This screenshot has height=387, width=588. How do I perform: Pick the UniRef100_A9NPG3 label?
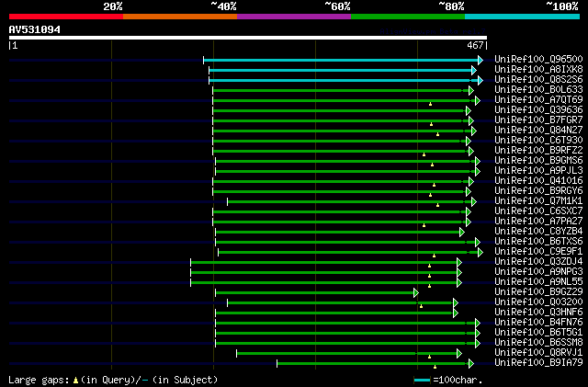[x=538, y=272]
